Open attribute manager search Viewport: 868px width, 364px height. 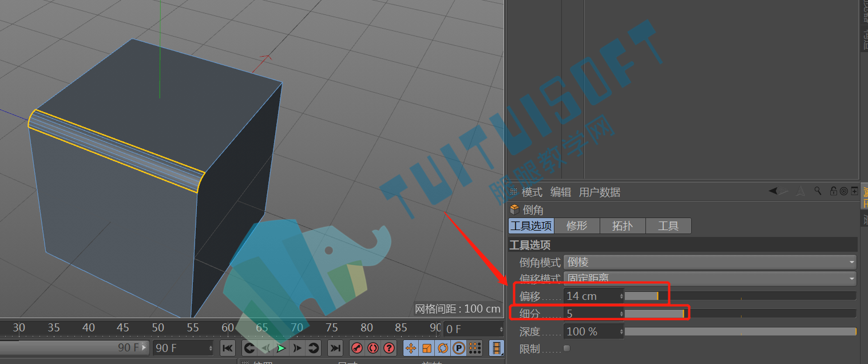coord(818,191)
